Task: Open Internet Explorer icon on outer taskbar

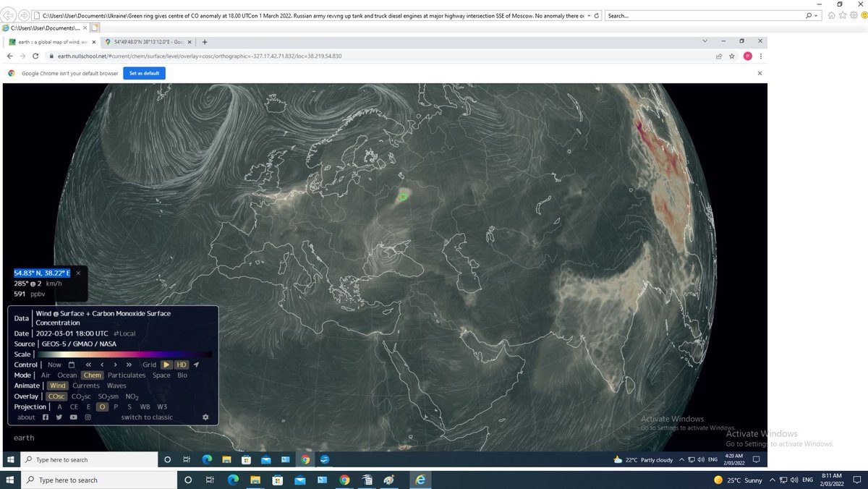Action: 420,480
